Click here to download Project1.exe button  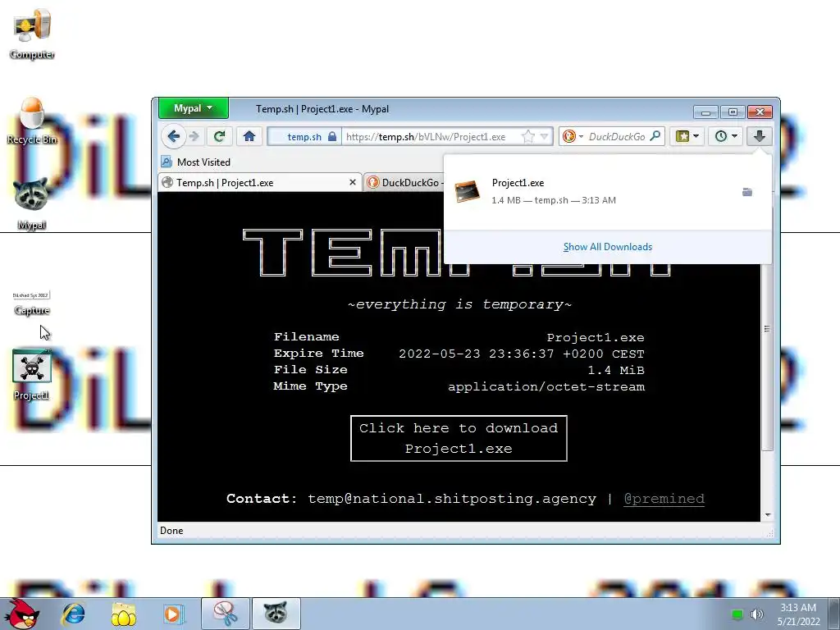459,438
